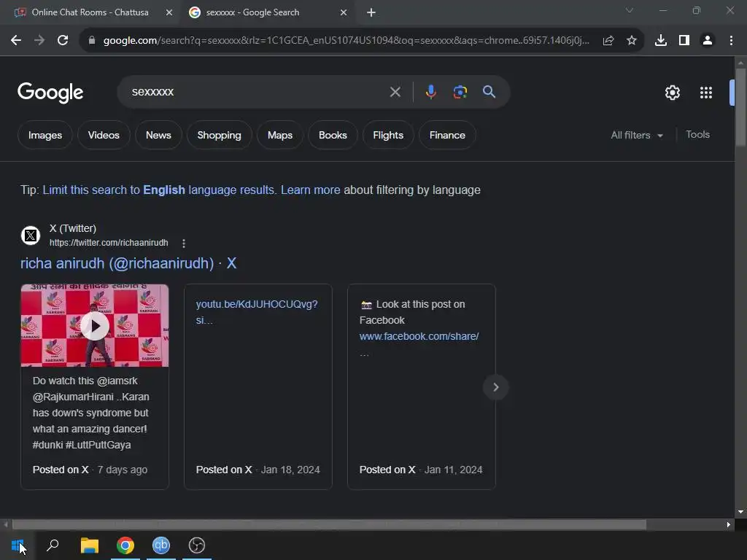Submit search with magnifier icon
Image resolution: width=747 pixels, height=560 pixels.
tap(489, 92)
